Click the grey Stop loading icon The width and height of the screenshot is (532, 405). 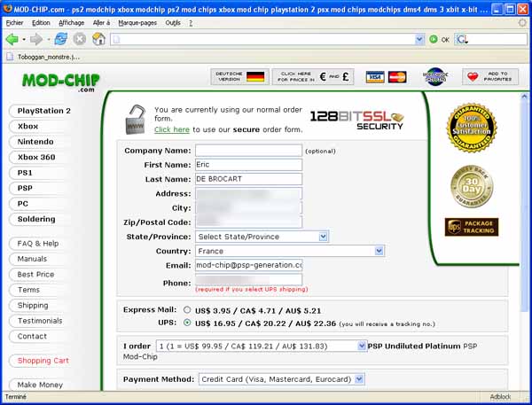click(80, 39)
